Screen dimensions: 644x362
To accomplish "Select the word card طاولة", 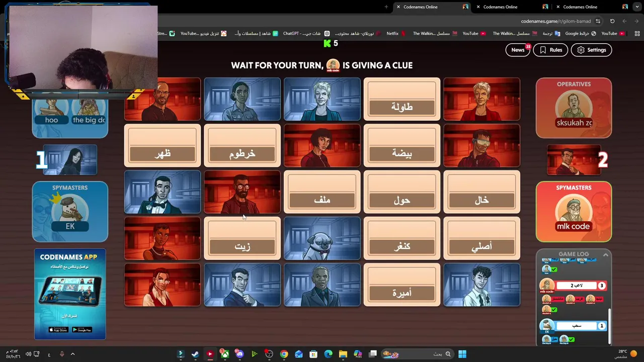I will tap(401, 100).
